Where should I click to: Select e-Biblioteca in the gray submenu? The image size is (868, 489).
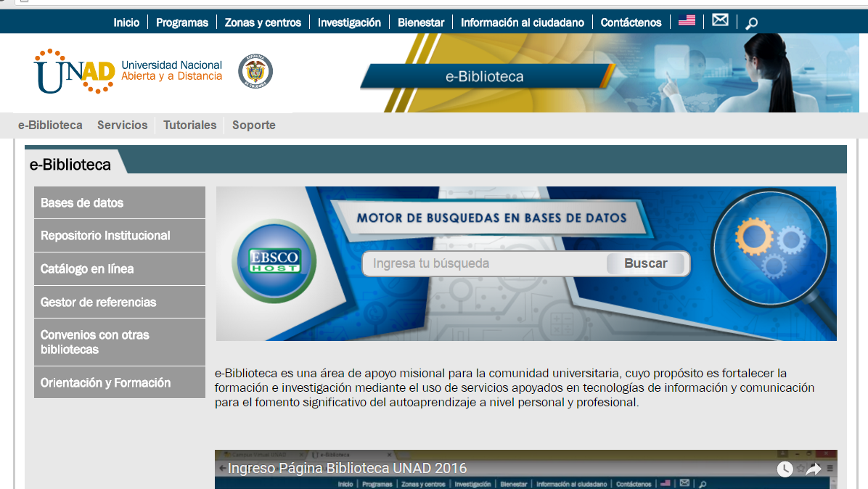[x=50, y=125]
